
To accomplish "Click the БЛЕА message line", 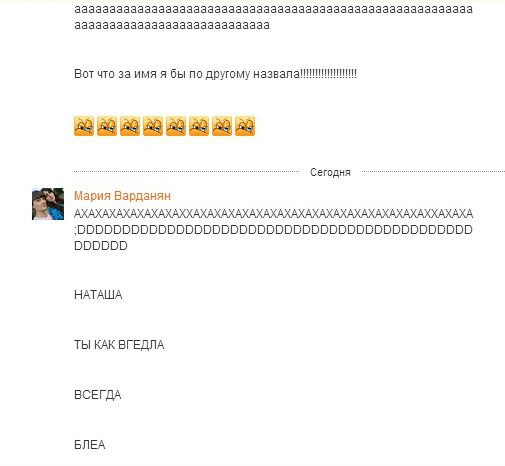I will [x=89, y=445].
